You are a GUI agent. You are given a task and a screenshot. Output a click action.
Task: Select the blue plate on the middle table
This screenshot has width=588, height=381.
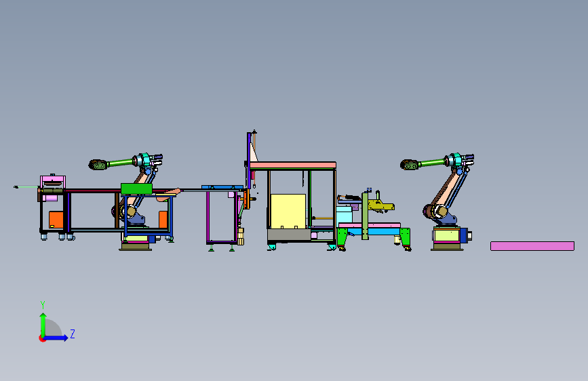(x=222, y=186)
